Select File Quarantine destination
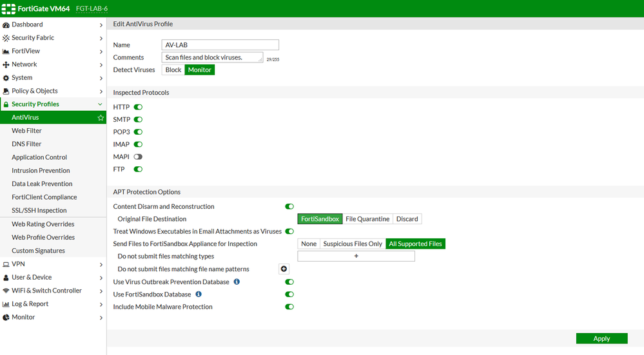Image resolution: width=644 pixels, height=355 pixels. click(367, 219)
